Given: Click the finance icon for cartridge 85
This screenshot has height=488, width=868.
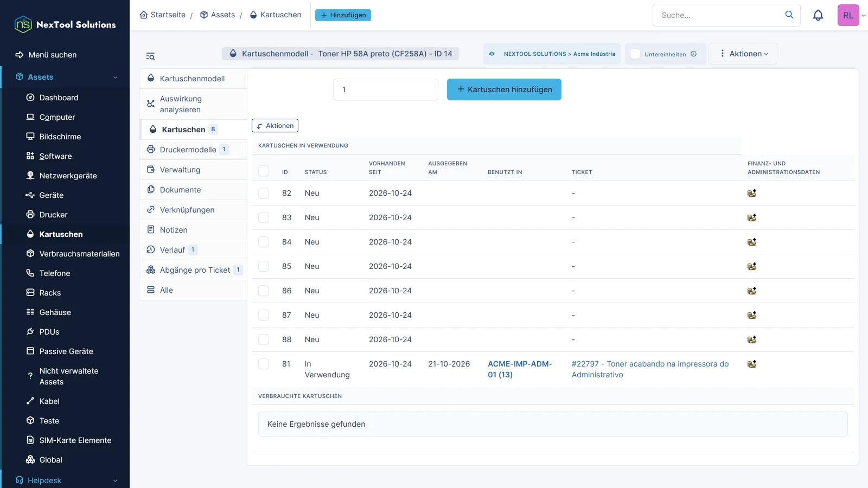Looking at the screenshot, I should click(x=752, y=266).
